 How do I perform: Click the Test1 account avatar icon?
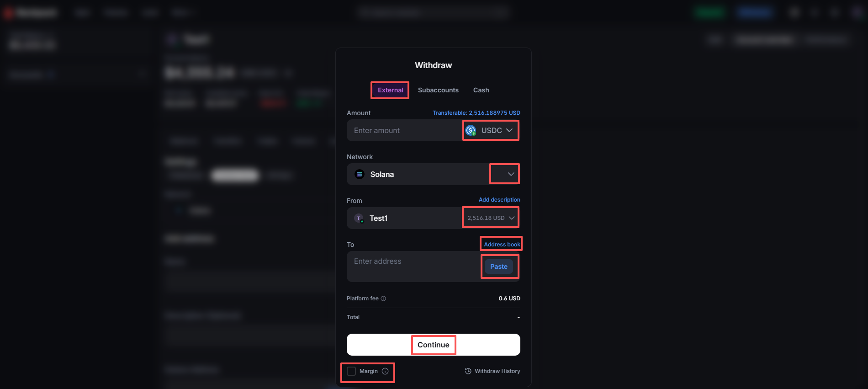coord(359,218)
